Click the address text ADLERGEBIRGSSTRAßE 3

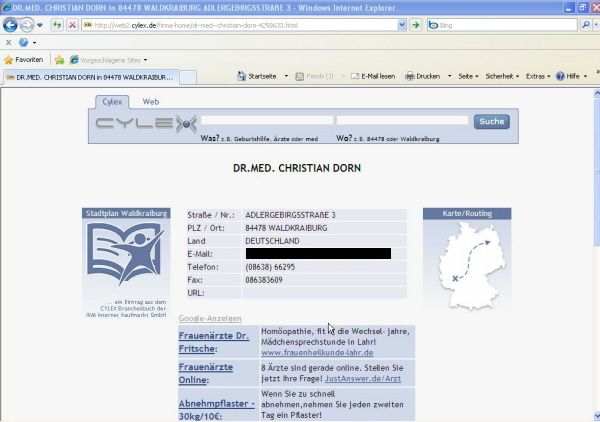tap(290, 215)
